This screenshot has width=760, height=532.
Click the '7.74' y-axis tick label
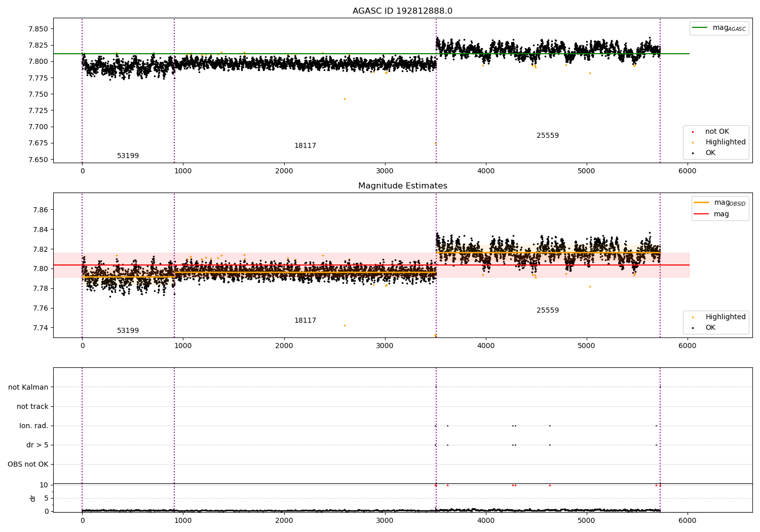point(40,328)
